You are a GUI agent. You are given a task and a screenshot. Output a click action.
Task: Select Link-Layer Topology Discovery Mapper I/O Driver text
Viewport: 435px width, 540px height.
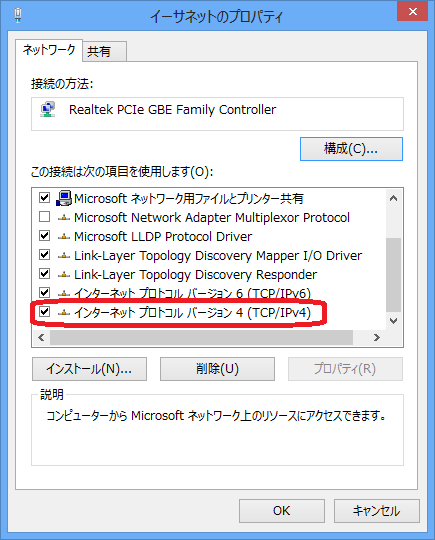pyautogui.click(x=218, y=256)
